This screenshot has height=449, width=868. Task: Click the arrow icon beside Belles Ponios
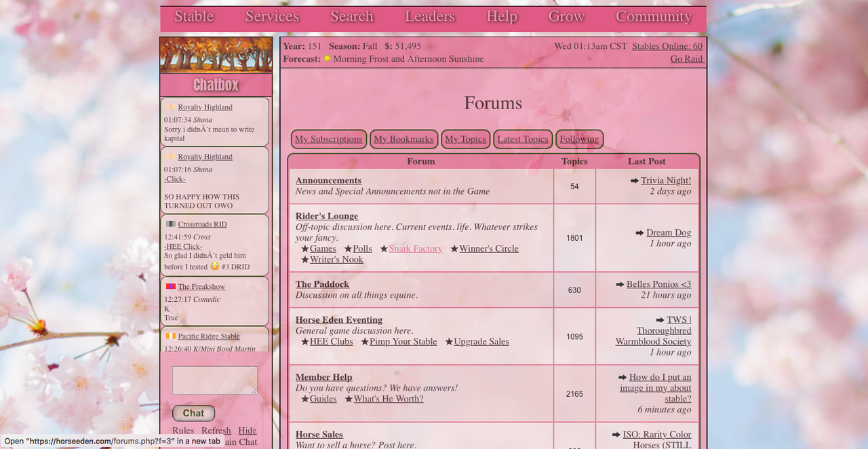pos(620,284)
